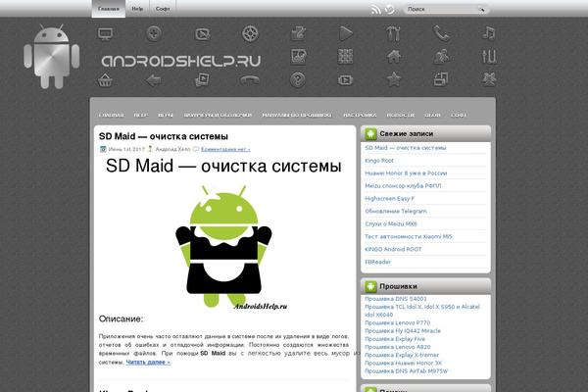Click the green Android icon beside Прошивки
The width and height of the screenshot is (588, 392).
click(x=370, y=286)
